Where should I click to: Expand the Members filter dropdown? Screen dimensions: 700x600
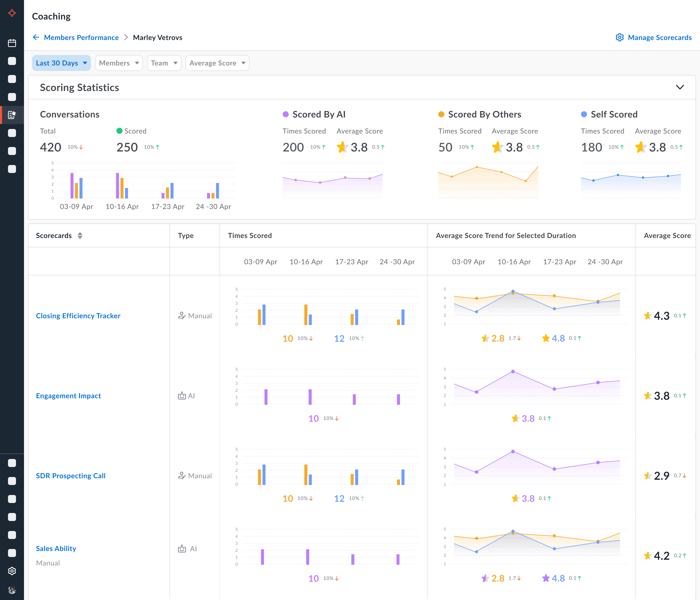[x=118, y=63]
